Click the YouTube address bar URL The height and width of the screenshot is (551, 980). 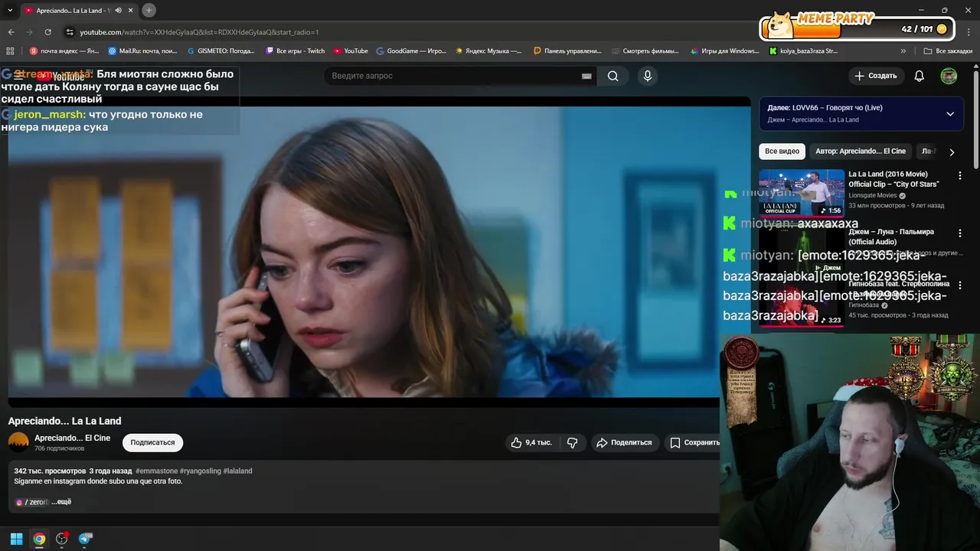(199, 32)
